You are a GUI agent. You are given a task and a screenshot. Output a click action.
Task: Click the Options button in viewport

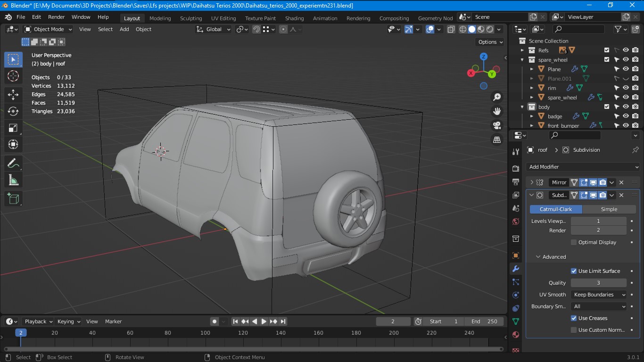coord(490,42)
